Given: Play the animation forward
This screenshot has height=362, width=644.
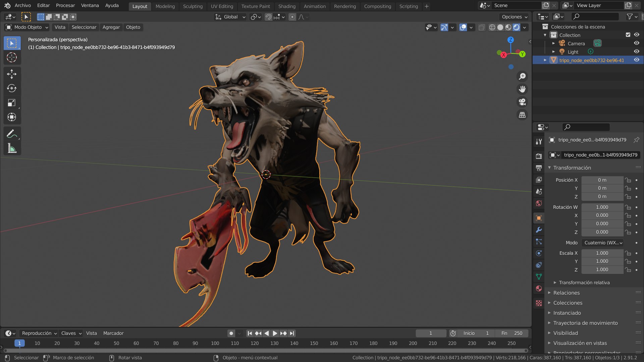Looking at the screenshot, I should point(275,333).
